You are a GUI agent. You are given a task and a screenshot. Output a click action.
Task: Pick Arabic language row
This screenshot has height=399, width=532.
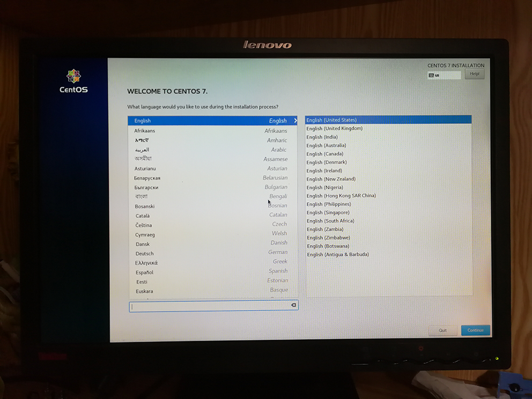pos(212,150)
